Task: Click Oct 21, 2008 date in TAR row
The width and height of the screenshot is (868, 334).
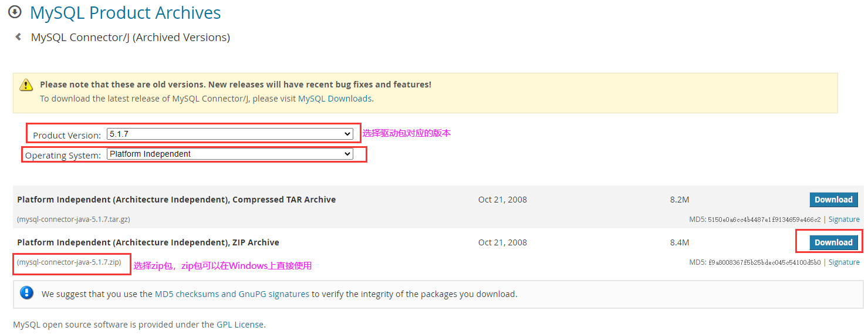Action: 502,200
